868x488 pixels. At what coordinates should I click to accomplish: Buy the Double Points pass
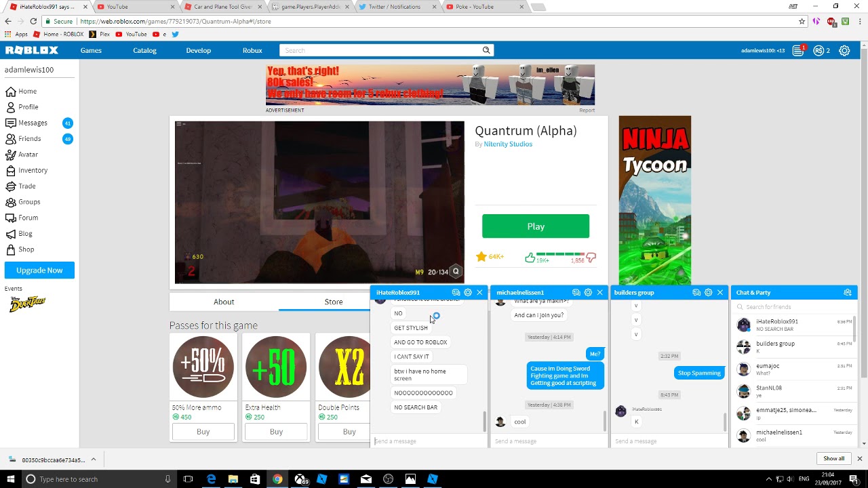349,432
